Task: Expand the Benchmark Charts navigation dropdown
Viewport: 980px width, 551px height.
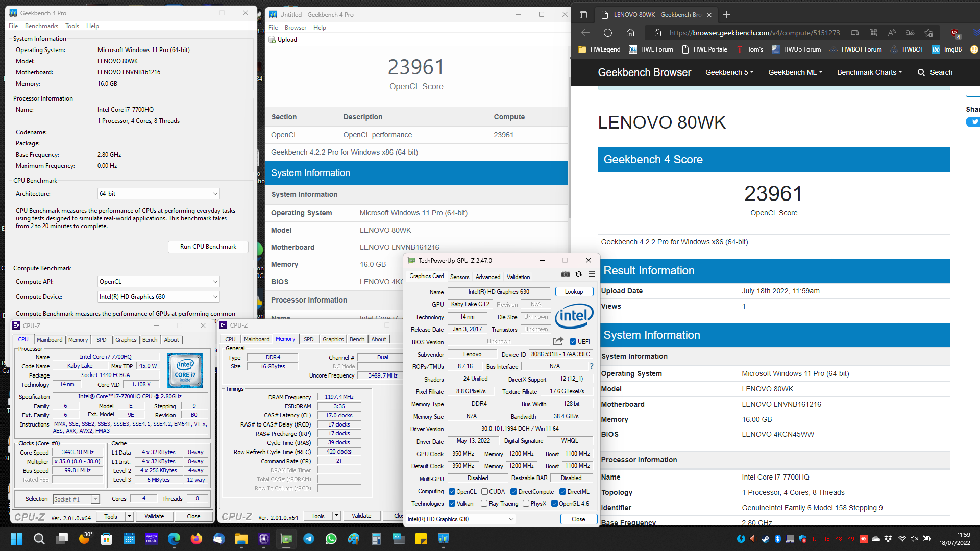Action: (869, 72)
